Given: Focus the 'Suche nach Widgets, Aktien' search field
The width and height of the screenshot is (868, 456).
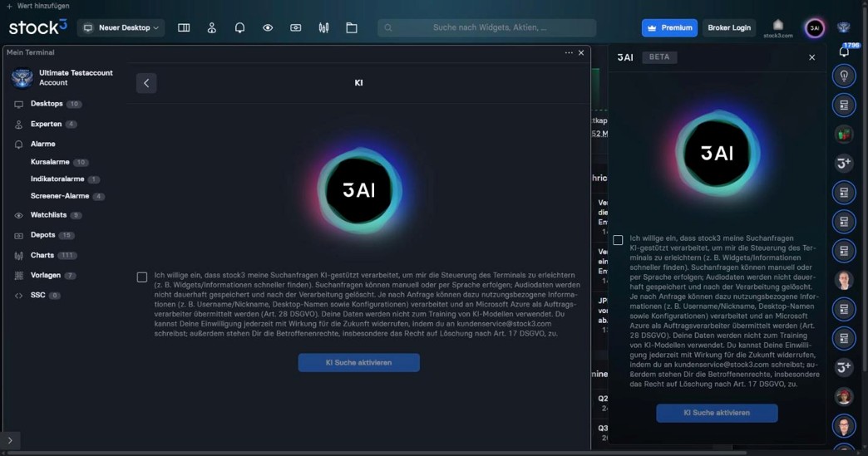Looking at the screenshot, I should pyautogui.click(x=486, y=27).
